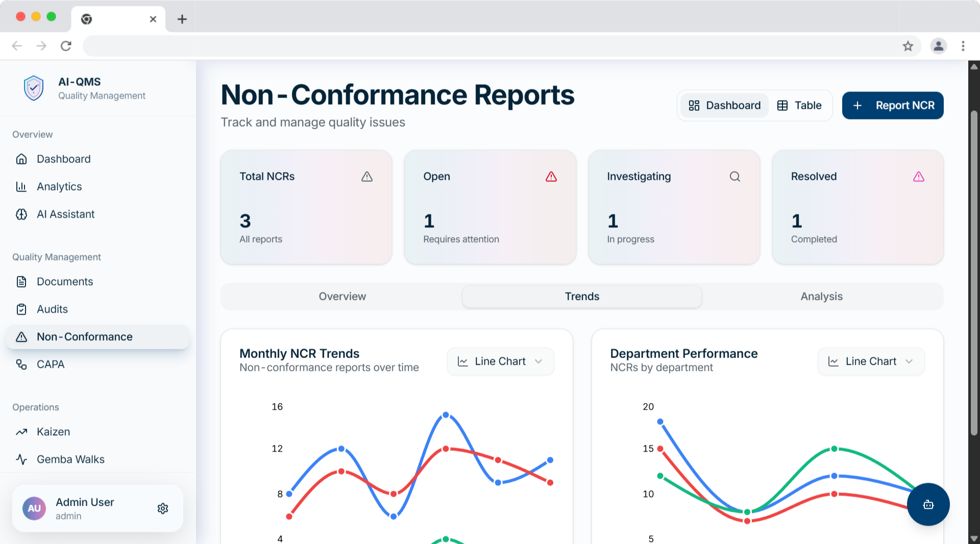Switch to the Dashboard view toggle
Image resolution: width=980 pixels, height=544 pixels.
point(724,105)
